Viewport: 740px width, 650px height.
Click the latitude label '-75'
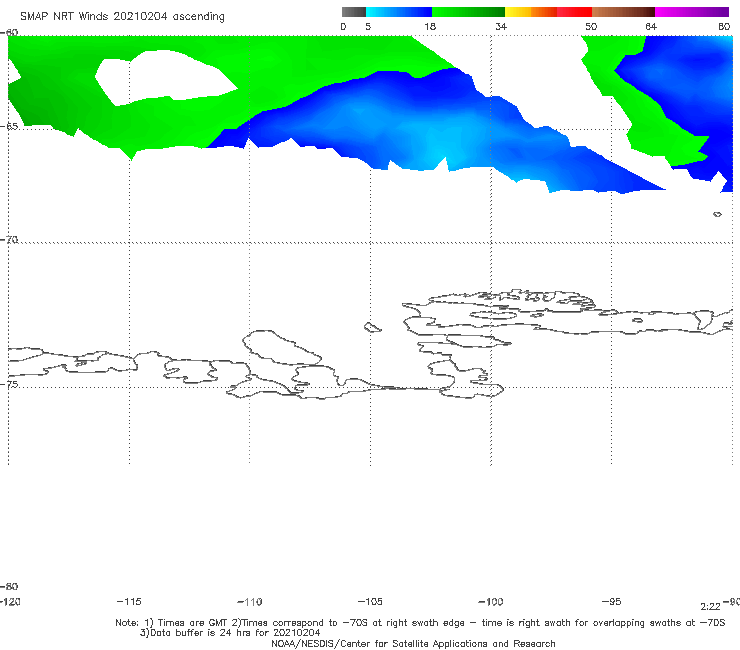point(9,384)
